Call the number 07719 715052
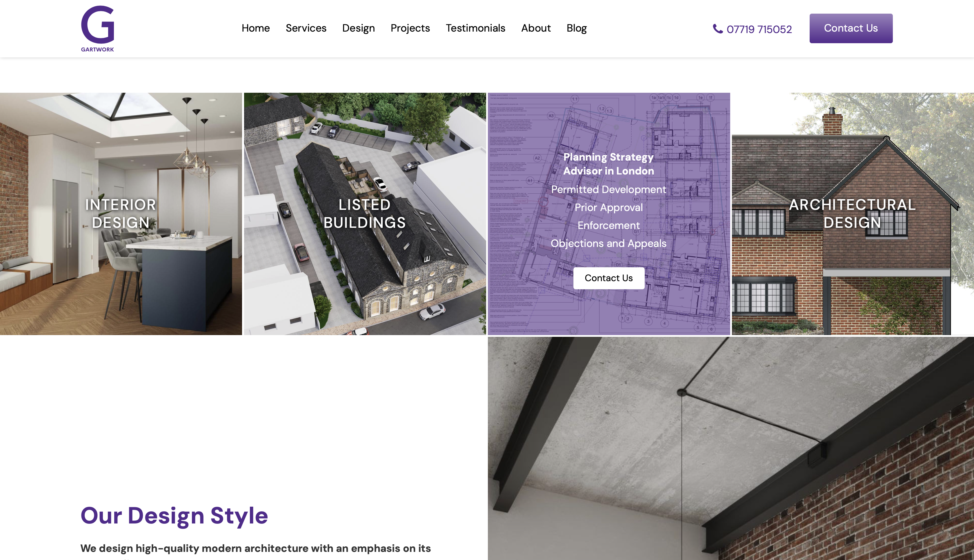 pos(759,29)
